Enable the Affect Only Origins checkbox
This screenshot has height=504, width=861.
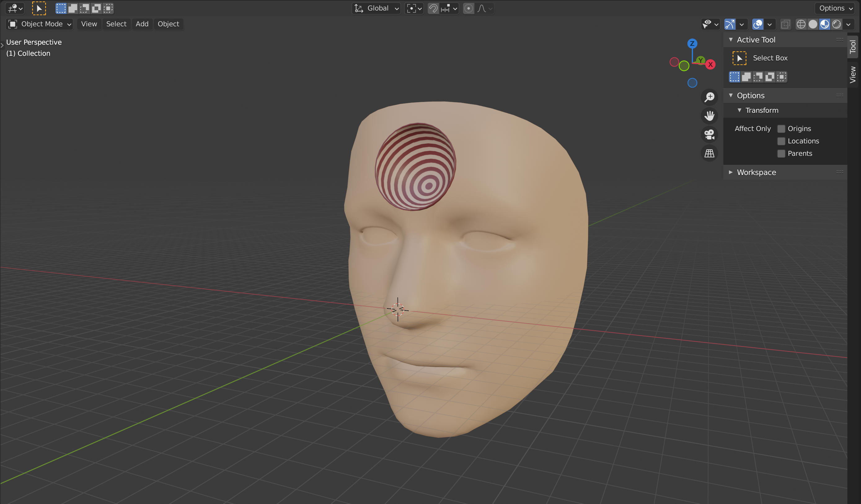click(781, 129)
